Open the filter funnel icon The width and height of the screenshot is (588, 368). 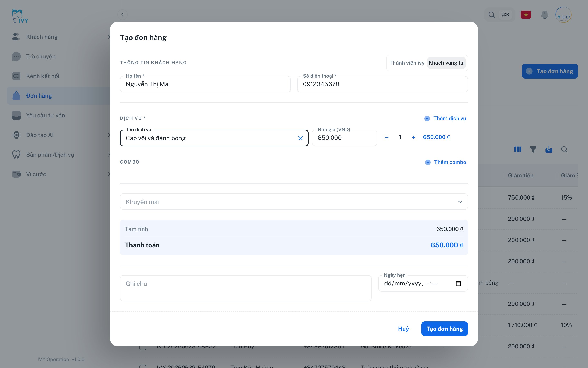[533, 149]
